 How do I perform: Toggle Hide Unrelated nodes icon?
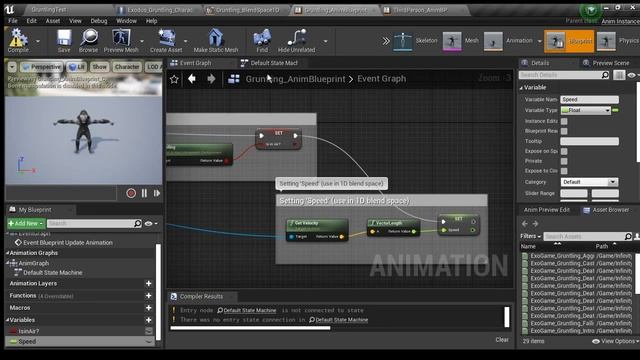tap(297, 38)
